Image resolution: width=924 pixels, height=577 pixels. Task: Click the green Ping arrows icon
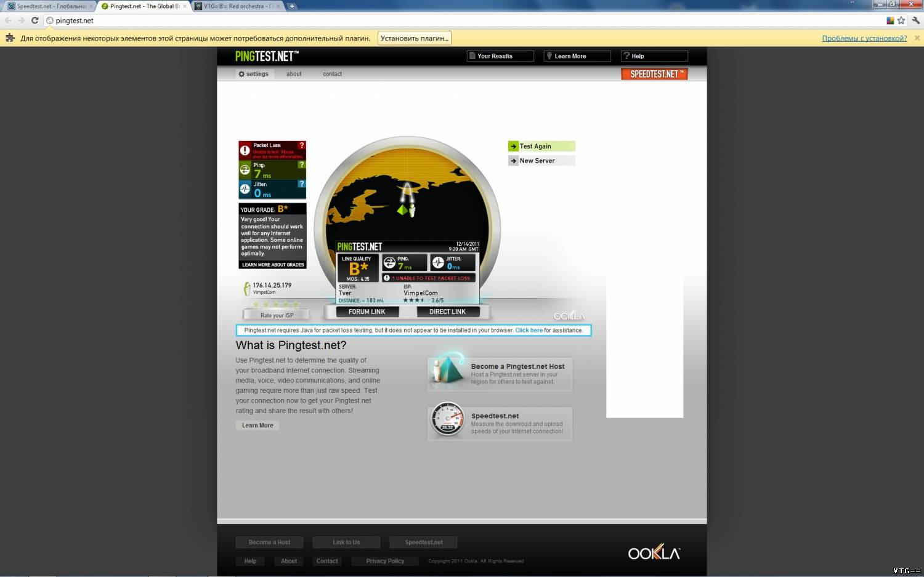pos(245,169)
